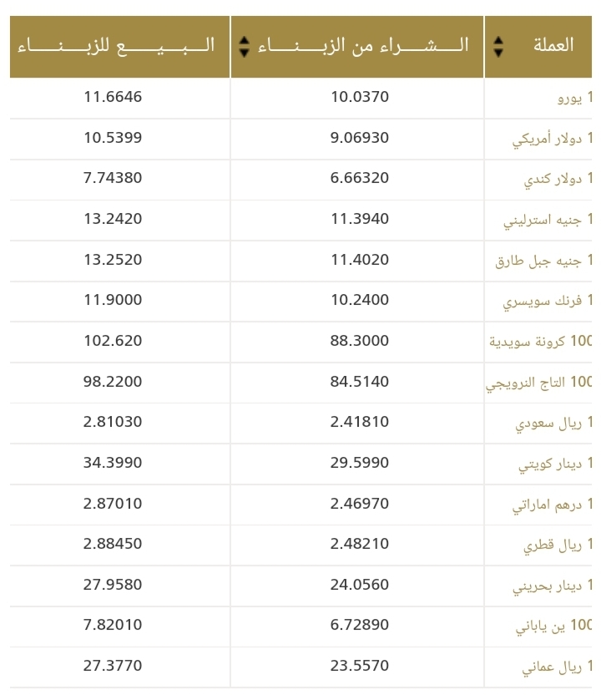
Task: Click sort arrows beside الشراء من الزبناء
Action: pos(244,46)
